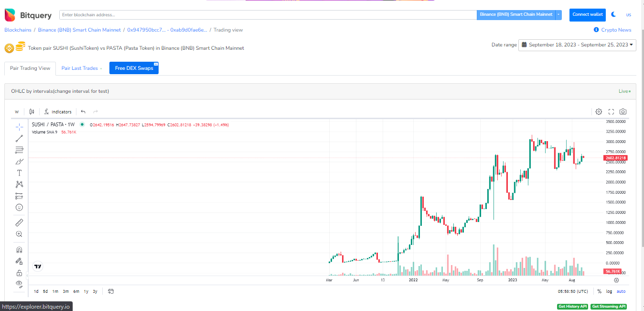Set chart range to 5d
The image size is (644, 311).
[45, 291]
